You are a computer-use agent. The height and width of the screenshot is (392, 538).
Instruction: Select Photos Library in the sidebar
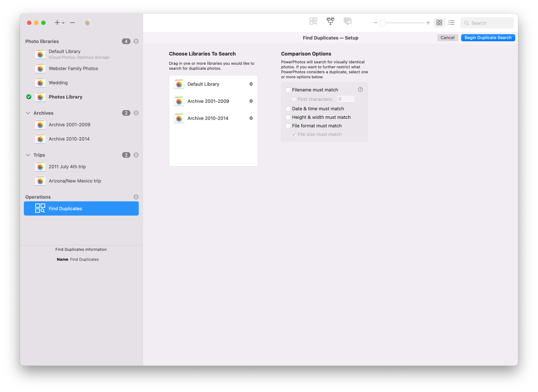click(x=81, y=97)
